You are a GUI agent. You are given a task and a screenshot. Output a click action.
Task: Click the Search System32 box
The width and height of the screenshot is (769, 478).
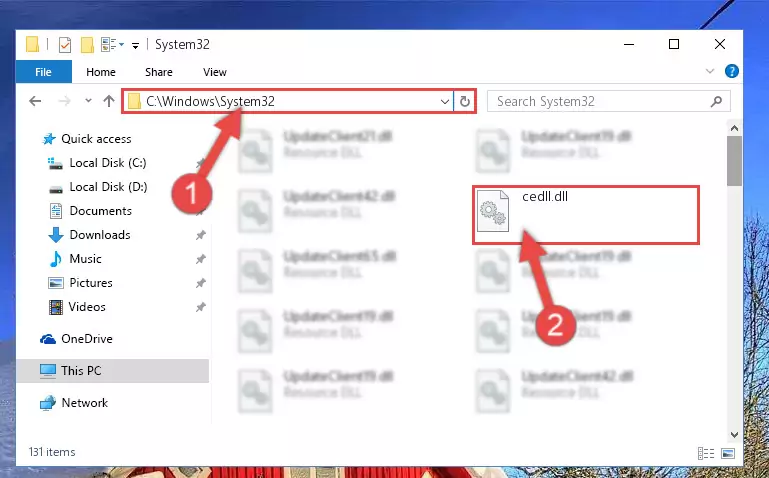pyautogui.click(x=609, y=101)
